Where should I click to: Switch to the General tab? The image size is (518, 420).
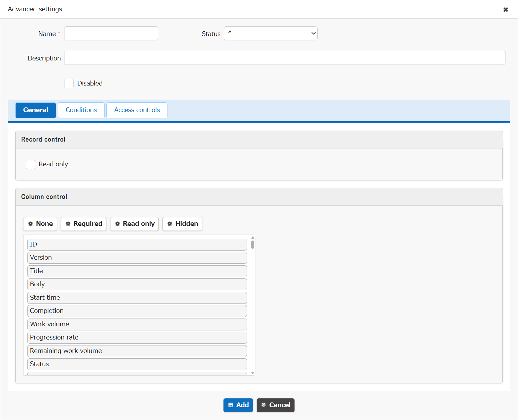[36, 110]
